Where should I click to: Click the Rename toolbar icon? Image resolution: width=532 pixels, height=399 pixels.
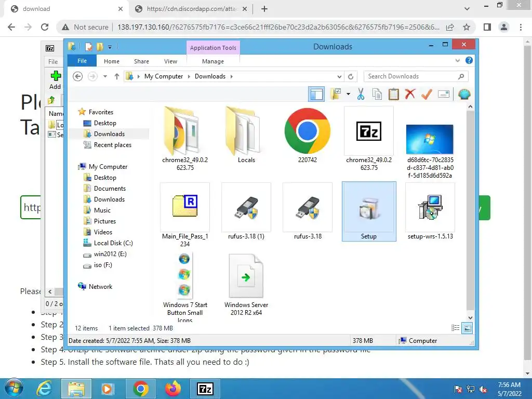(x=444, y=94)
